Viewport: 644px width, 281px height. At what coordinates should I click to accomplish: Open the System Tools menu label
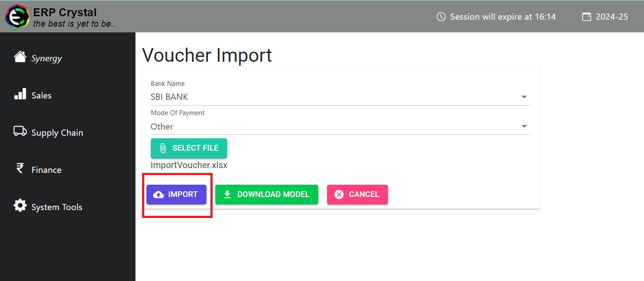[x=57, y=207]
